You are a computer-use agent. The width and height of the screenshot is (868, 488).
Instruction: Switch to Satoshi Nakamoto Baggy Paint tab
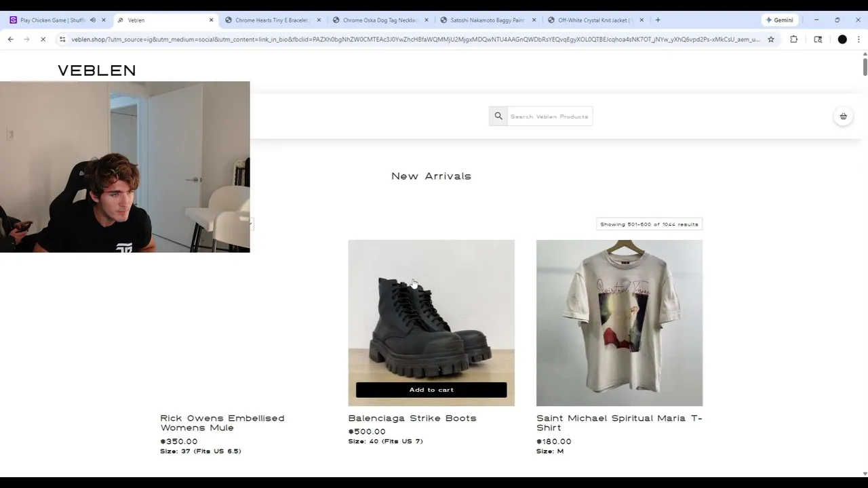pyautogui.click(x=488, y=20)
